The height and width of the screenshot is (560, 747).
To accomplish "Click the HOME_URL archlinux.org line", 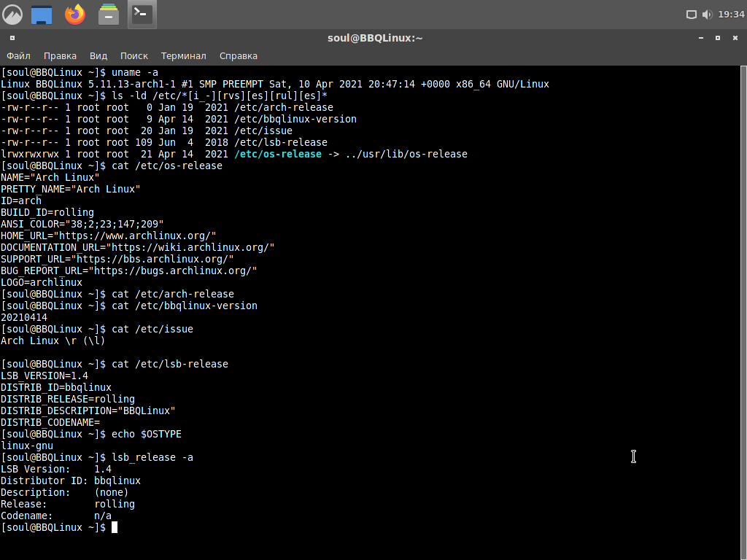I will 109,236.
